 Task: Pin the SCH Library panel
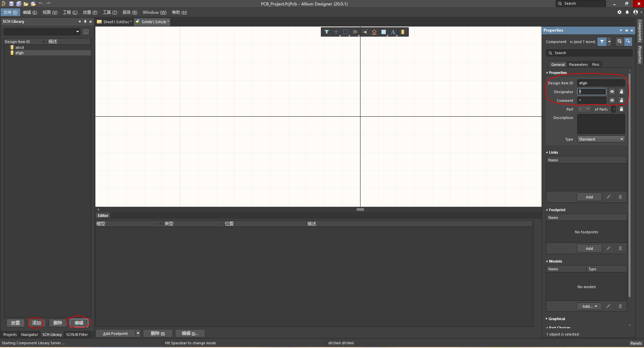pos(85,22)
